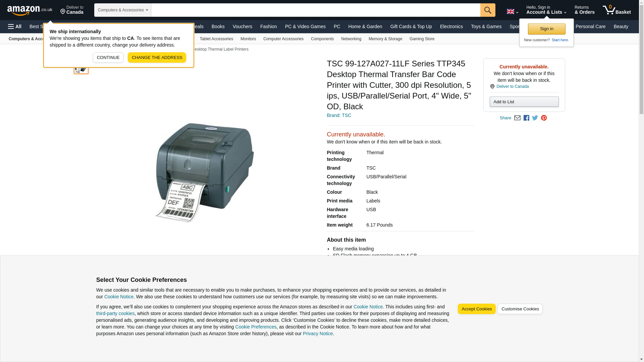This screenshot has width=644, height=362.
Task: Go to the Electronics navigation item
Action: point(451,26)
